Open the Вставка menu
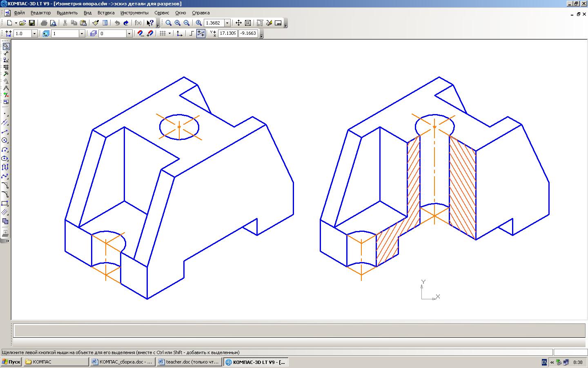 [x=106, y=13]
